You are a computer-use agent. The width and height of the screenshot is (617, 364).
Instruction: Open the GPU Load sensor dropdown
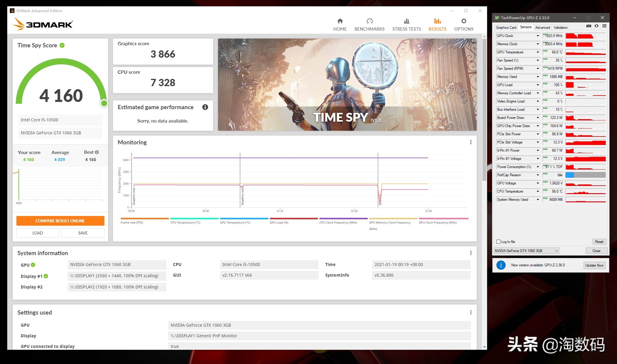[538, 85]
